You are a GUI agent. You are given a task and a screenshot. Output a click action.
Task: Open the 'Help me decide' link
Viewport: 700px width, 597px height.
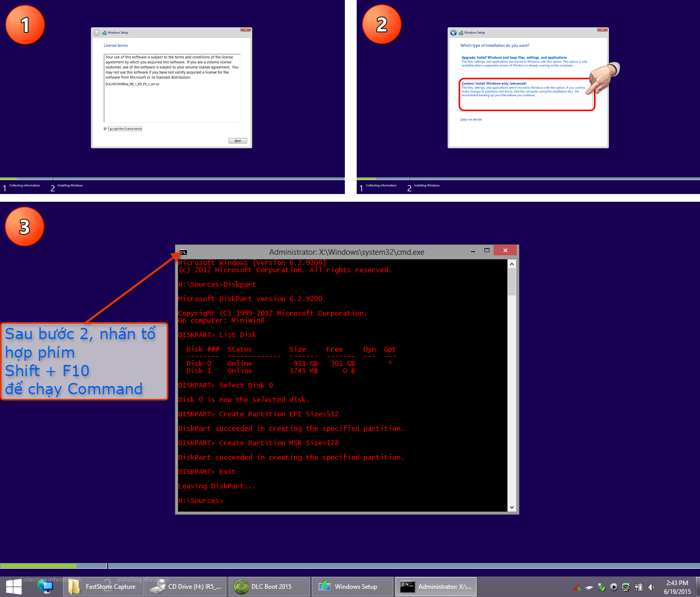coord(471,119)
